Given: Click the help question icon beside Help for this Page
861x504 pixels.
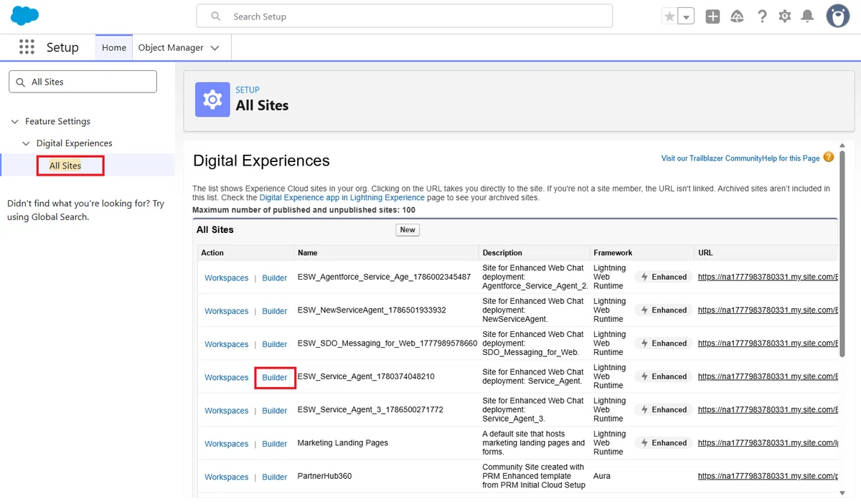Looking at the screenshot, I should (x=829, y=157).
